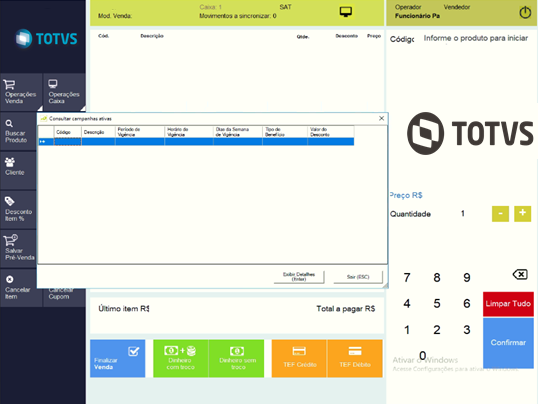Tap keypad digit 2
The width and height of the screenshot is (538, 404).
(437, 330)
